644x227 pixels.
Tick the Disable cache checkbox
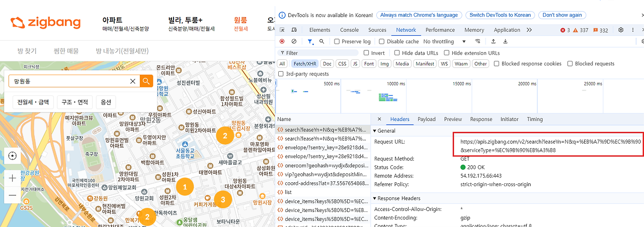pos(382,41)
